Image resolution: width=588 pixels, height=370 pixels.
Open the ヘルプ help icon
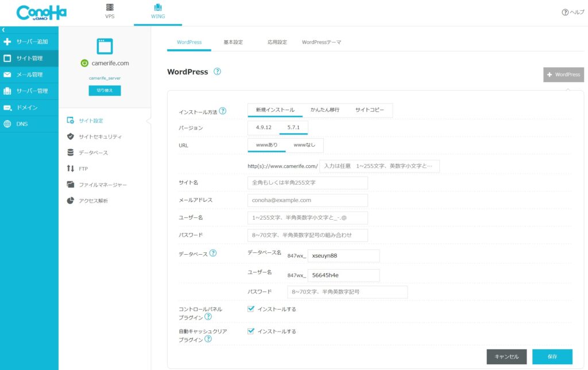click(x=565, y=13)
